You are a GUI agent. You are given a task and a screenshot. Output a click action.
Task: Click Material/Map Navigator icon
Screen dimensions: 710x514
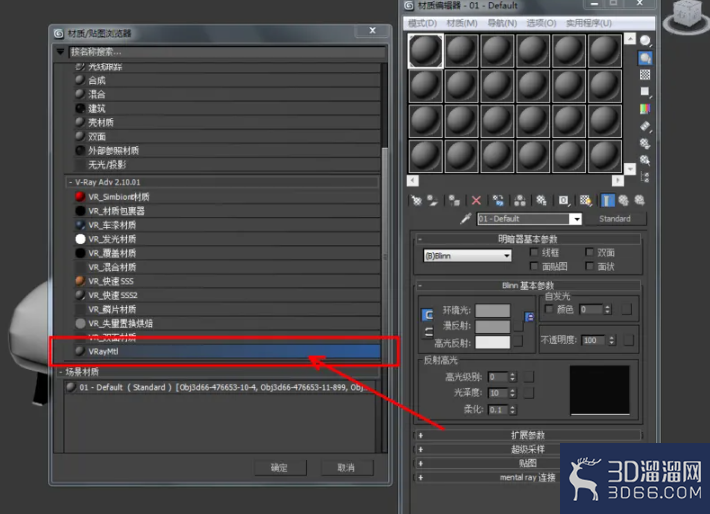[645, 177]
